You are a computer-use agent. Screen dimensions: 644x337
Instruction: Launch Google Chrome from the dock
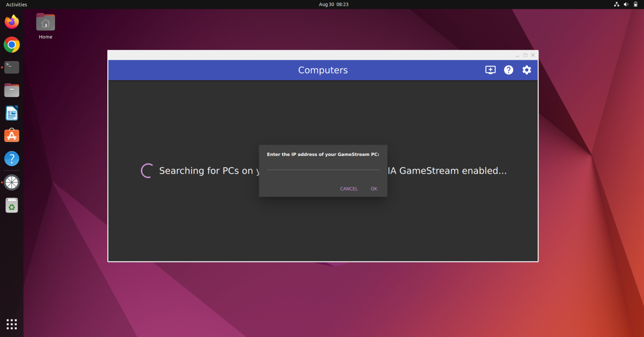pyautogui.click(x=11, y=44)
